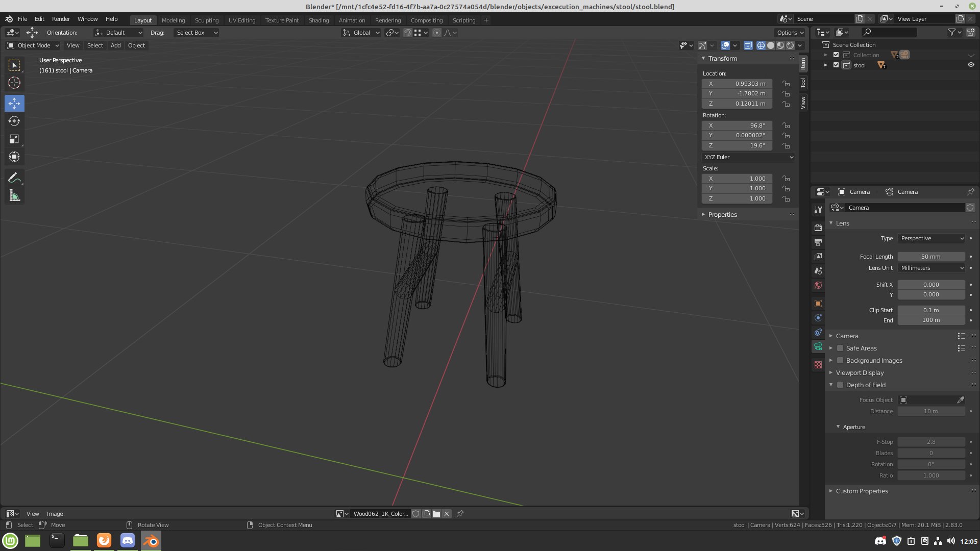980x551 pixels.
Task: Select the Select Box tool icon
Action: point(14,65)
